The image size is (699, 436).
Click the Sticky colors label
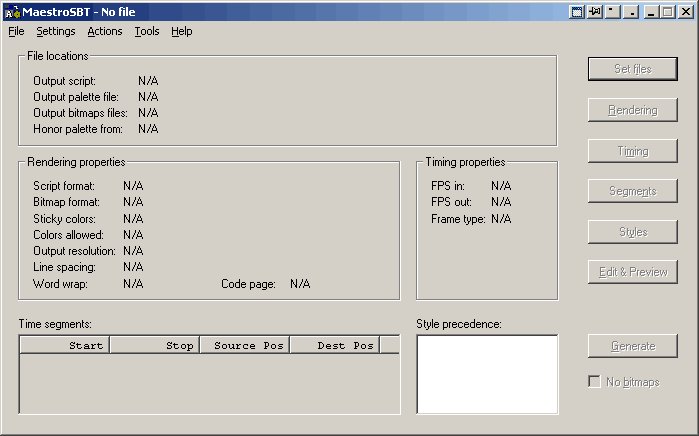pos(64,219)
